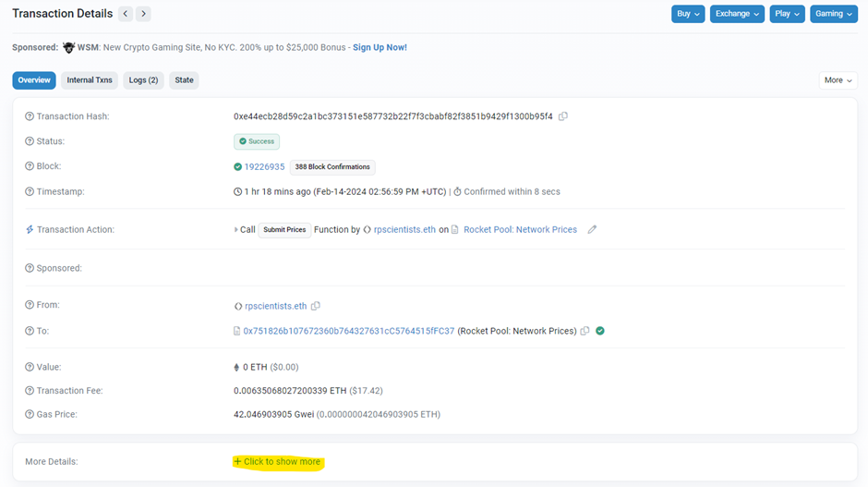The image size is (868, 487).
Task: Copy the transaction hash to clipboard
Action: pos(563,116)
